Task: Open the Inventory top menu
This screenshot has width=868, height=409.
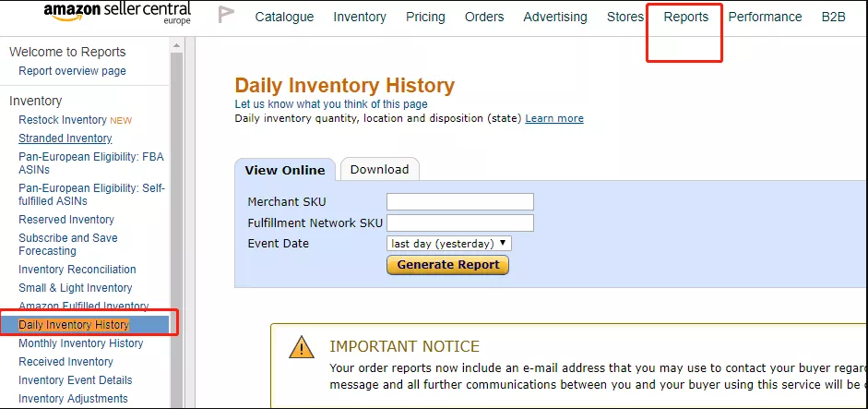Action: click(360, 17)
